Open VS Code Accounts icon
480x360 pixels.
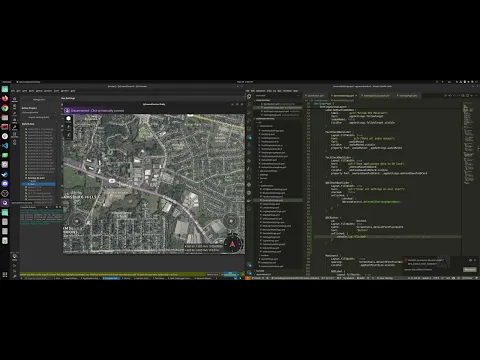(249, 265)
